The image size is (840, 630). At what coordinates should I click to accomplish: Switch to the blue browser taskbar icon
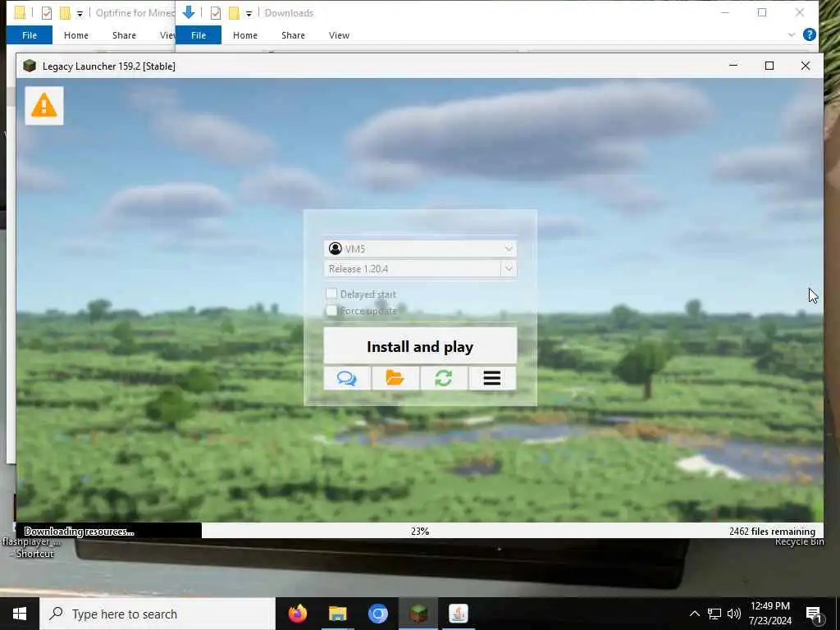coord(377,614)
